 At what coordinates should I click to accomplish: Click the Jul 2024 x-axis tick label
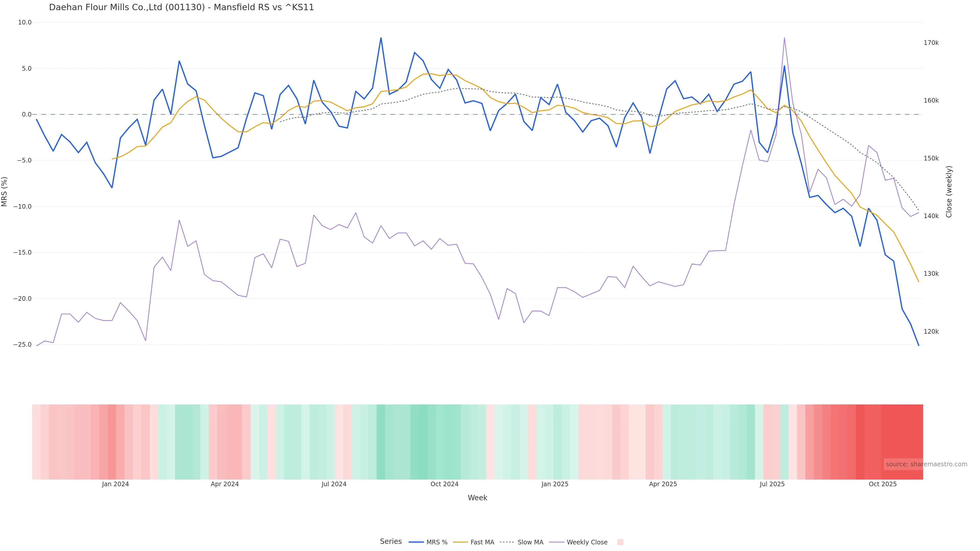point(334,484)
